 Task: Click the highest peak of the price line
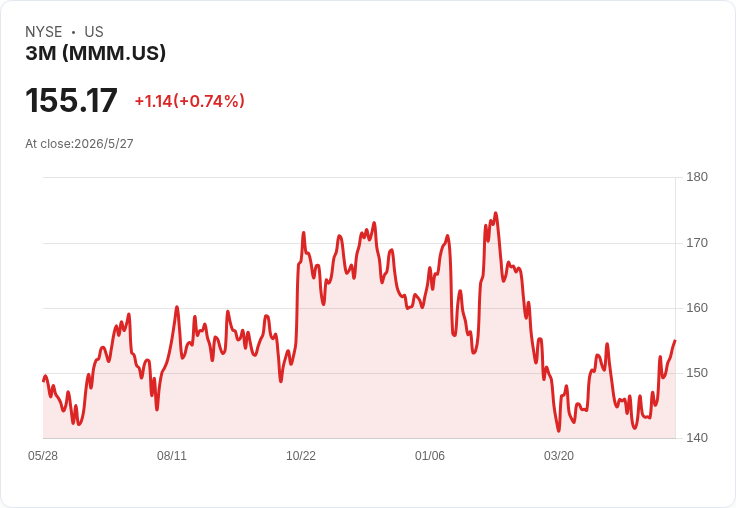click(x=496, y=213)
